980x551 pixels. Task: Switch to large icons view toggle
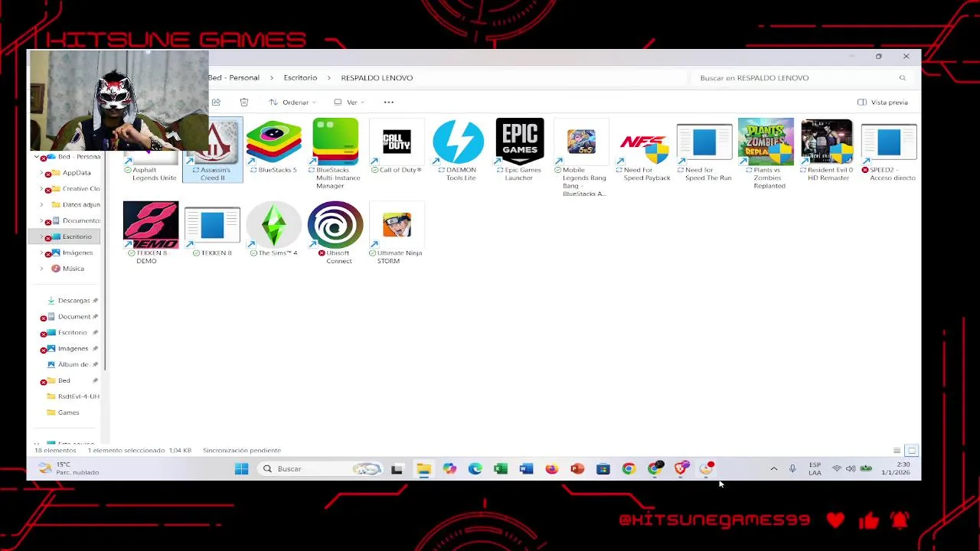point(911,451)
